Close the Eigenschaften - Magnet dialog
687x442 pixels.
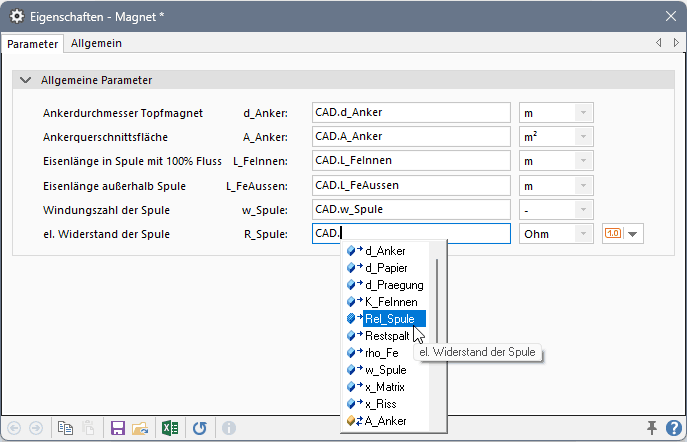point(670,17)
